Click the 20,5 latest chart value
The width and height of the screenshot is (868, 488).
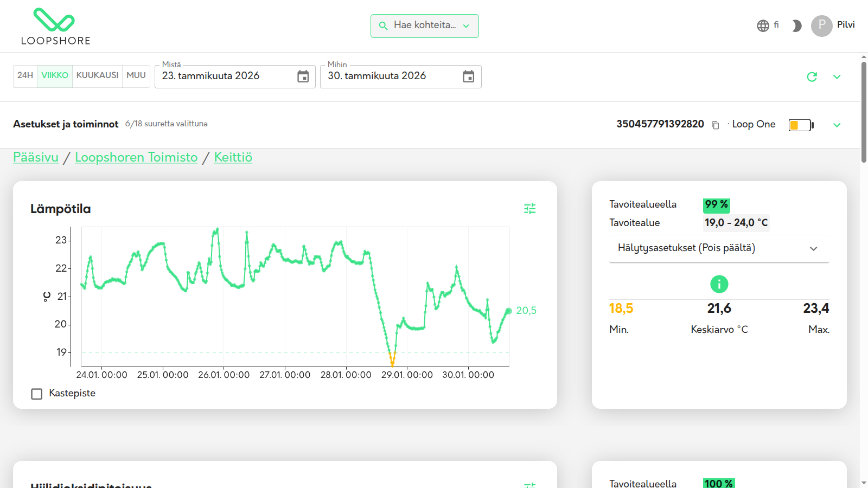click(526, 311)
